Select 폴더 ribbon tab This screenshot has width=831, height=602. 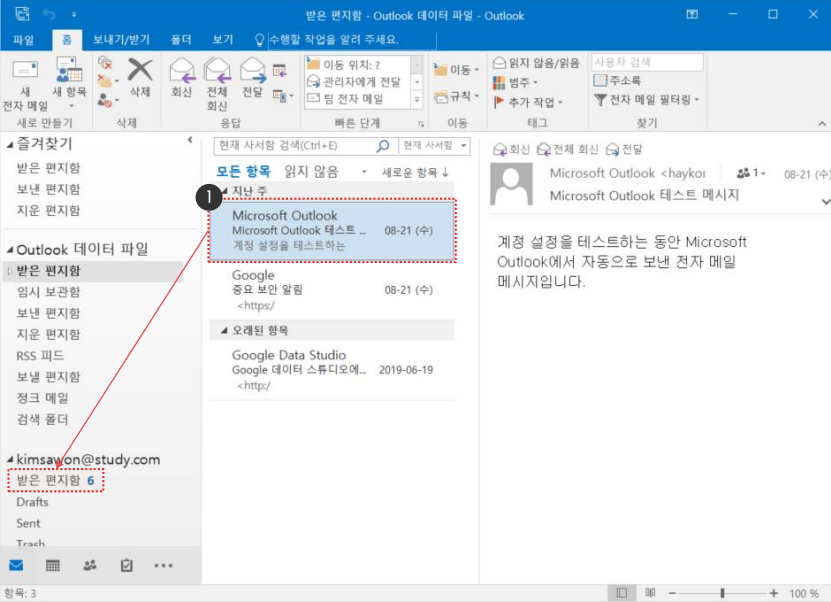[x=181, y=40]
